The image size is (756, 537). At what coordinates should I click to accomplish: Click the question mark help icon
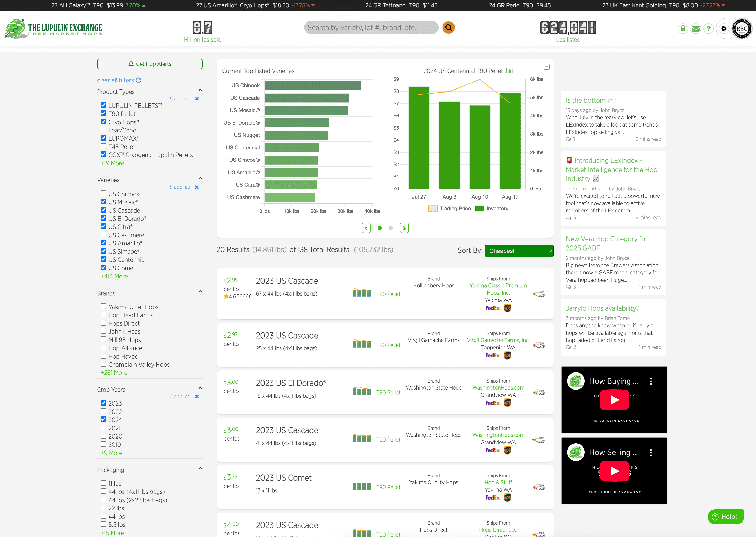708,29
